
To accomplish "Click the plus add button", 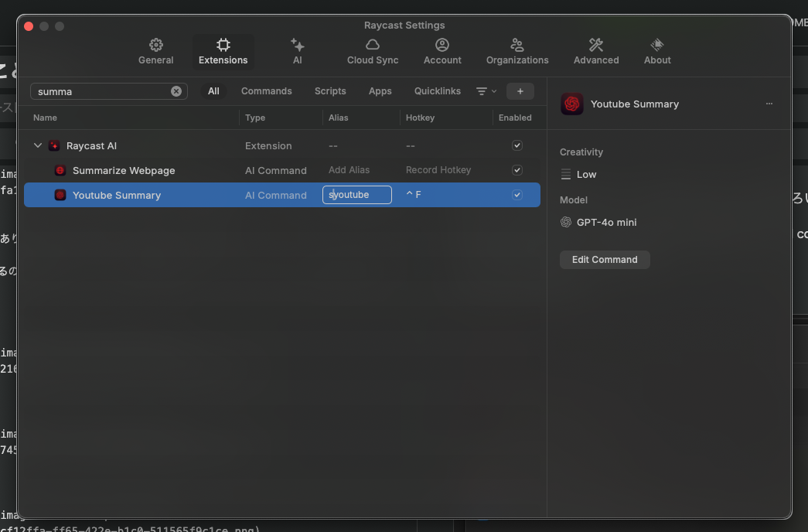I will tap(520, 91).
